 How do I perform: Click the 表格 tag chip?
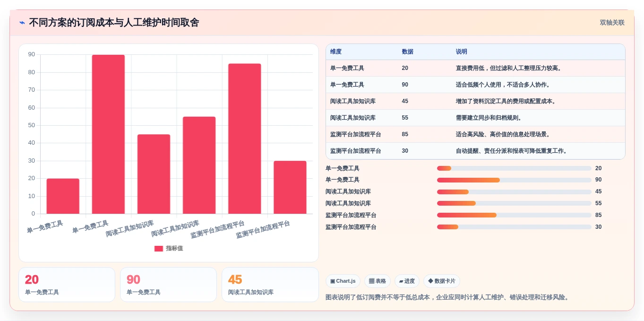[378, 281]
